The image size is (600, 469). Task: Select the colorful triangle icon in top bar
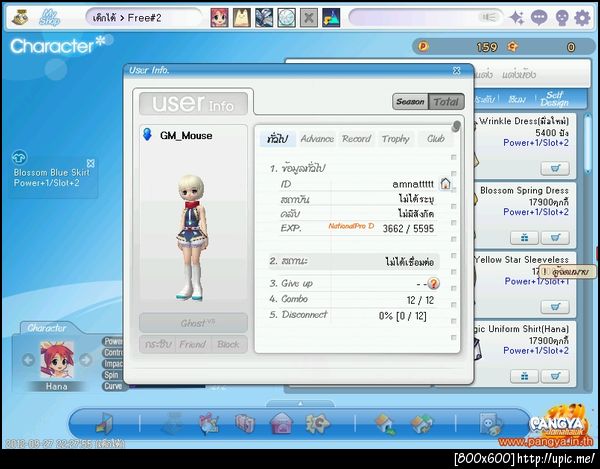coord(331,18)
